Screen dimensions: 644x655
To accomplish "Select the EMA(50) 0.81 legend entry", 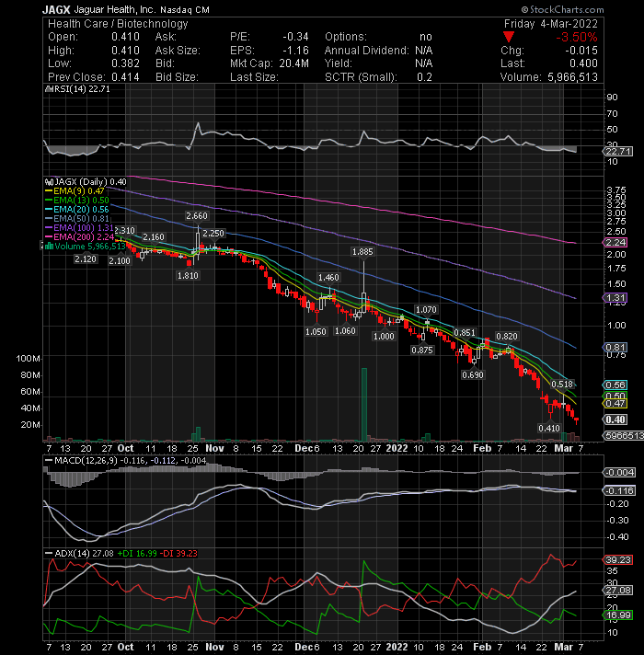I will (77, 218).
